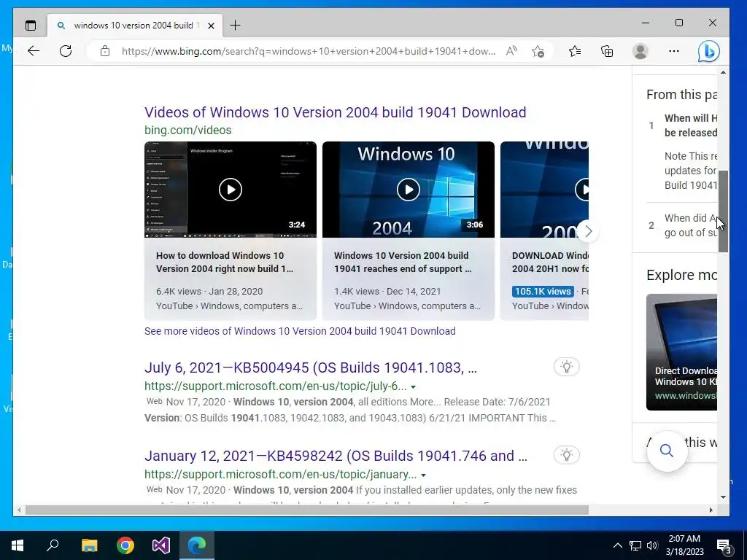
Task: Go back with the browser back arrow
Action: point(34,51)
